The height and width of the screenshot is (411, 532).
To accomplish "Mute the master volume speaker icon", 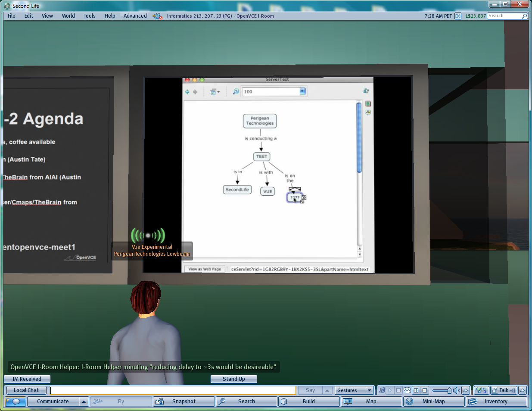I will [457, 390].
